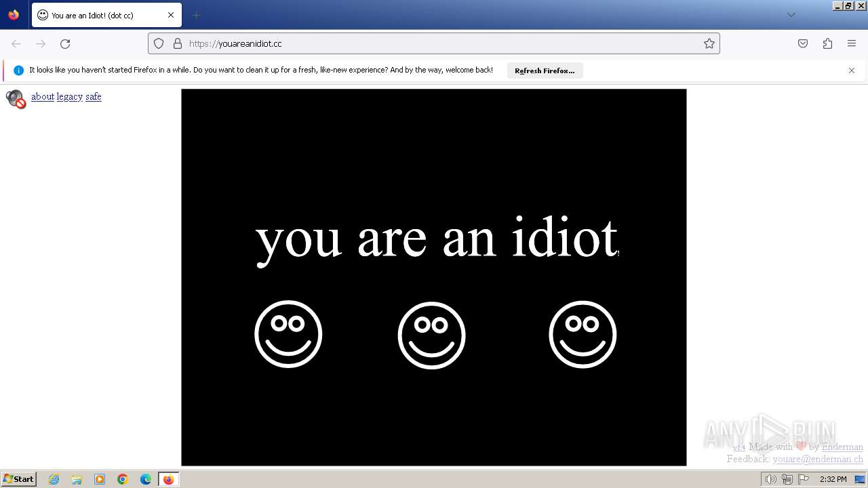Click the site security padlock icon

pyautogui.click(x=178, y=43)
